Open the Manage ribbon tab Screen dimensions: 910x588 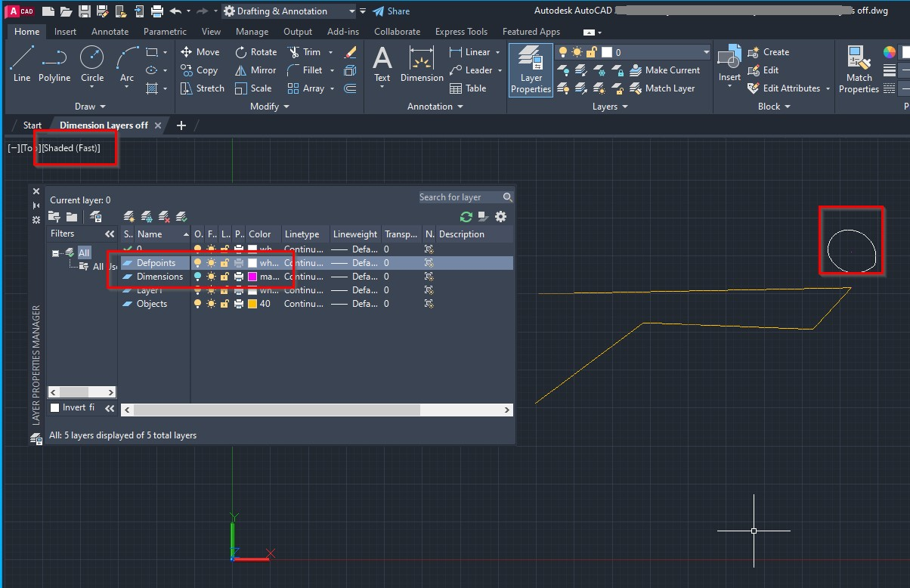pos(252,32)
